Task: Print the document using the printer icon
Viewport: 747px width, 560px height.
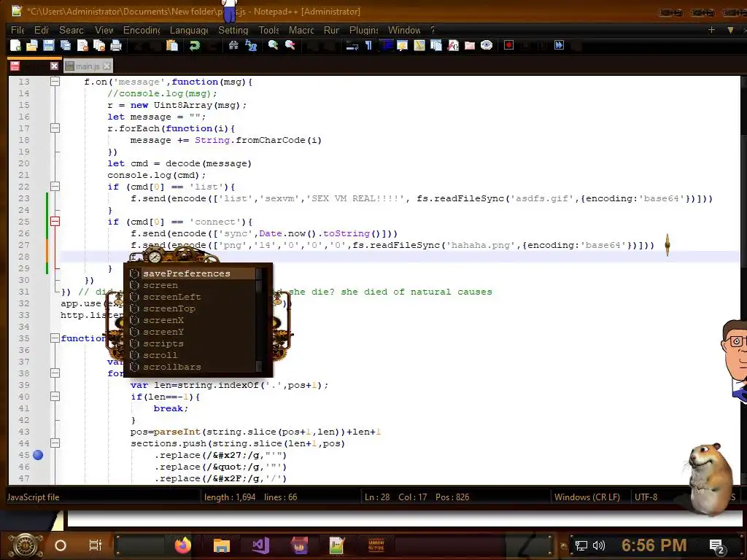Action: pos(116,45)
